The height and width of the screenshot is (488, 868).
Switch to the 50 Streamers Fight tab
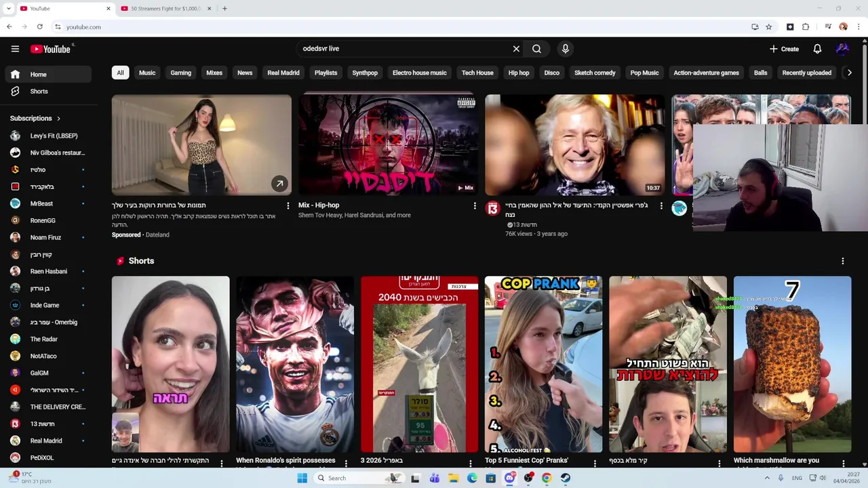tap(166, 9)
